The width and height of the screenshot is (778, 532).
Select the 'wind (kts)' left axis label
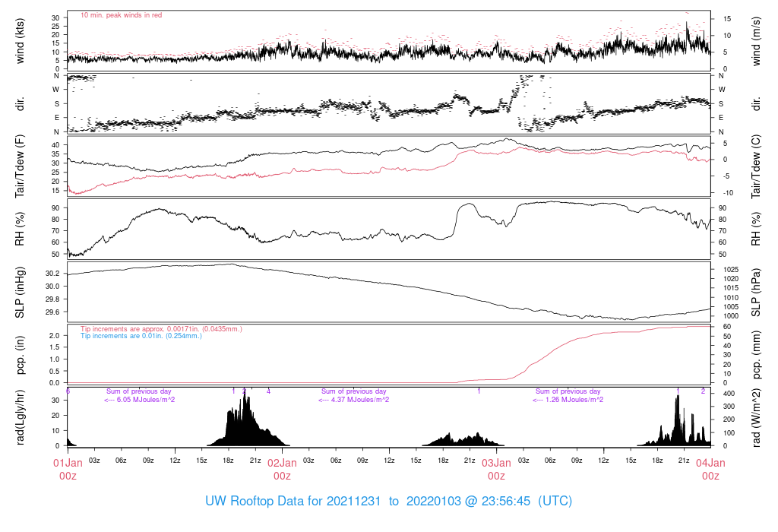tap(20, 41)
